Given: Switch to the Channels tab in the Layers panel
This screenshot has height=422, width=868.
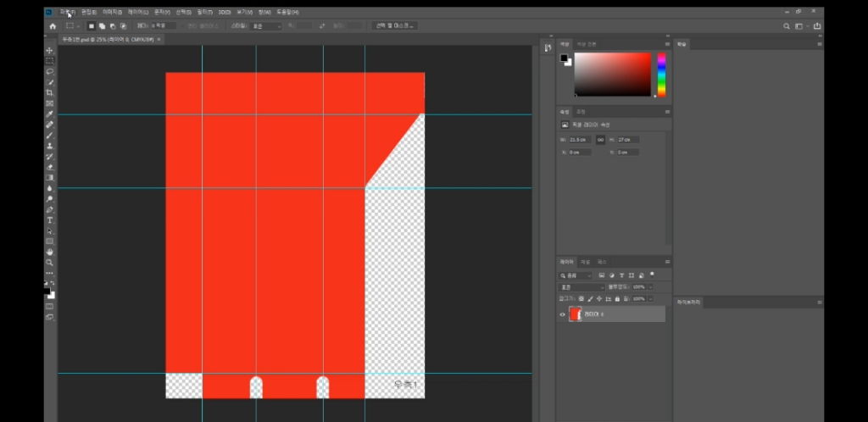Looking at the screenshot, I should coord(586,262).
